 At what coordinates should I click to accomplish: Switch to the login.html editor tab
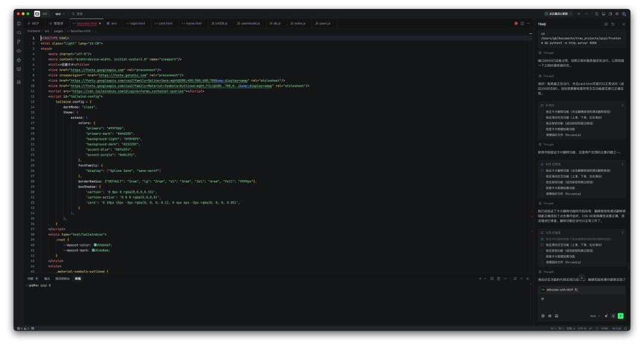coord(135,23)
